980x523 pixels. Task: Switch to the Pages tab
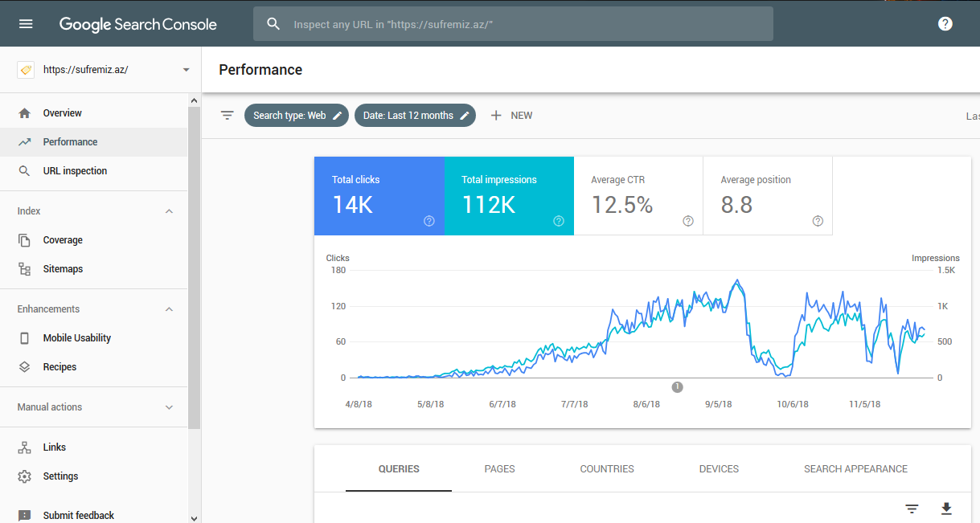point(499,469)
